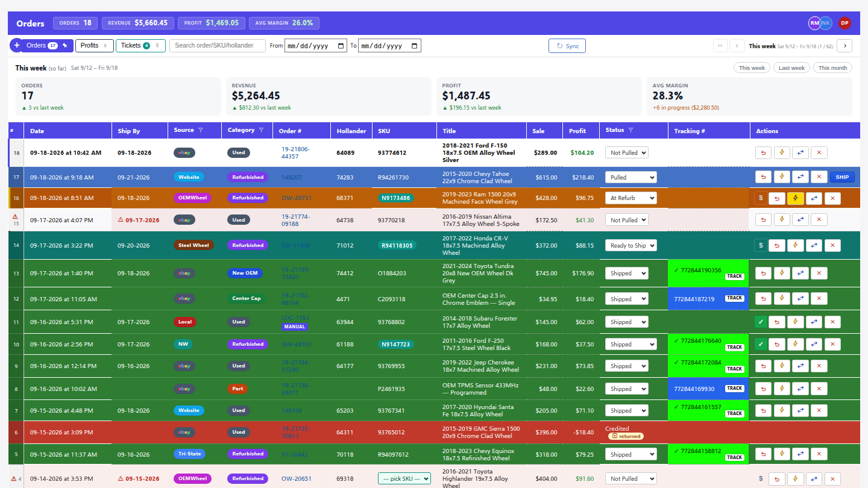This screenshot has height=488, width=868.
Task: Click the SHIP button for order 17
Action: point(842,177)
